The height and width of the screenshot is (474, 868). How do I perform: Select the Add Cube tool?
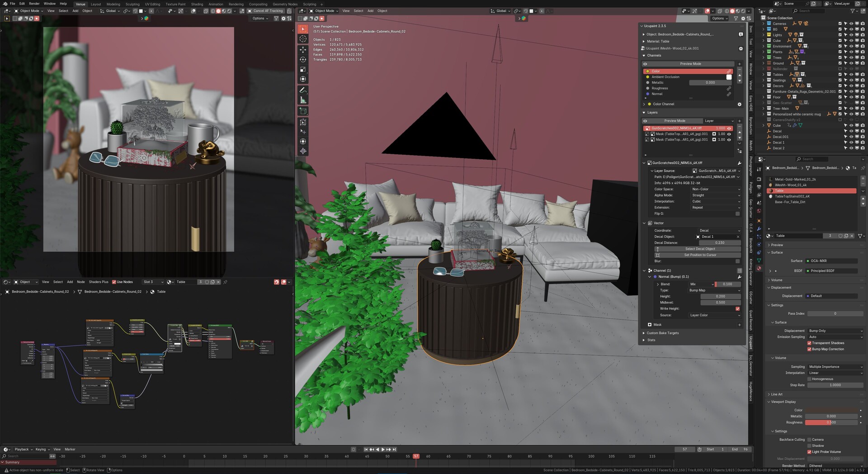(x=303, y=111)
